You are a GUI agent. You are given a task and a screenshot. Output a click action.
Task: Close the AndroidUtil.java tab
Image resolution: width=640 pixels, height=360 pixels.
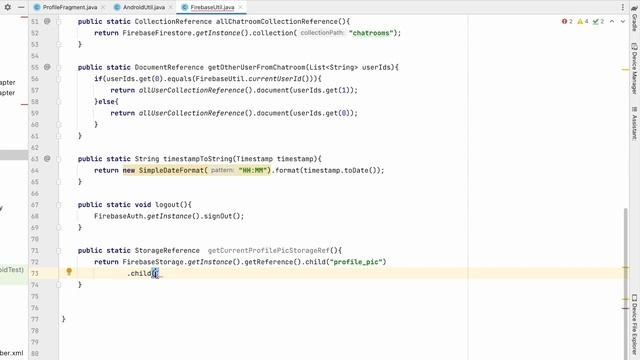(x=171, y=7)
